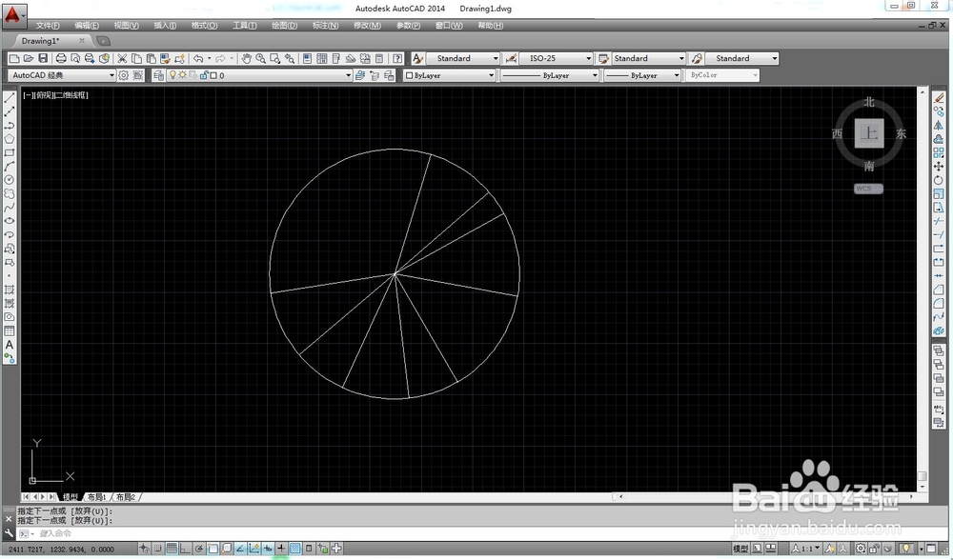Select the Mirror tool in modify toolbar
953x560 pixels.
click(939, 125)
